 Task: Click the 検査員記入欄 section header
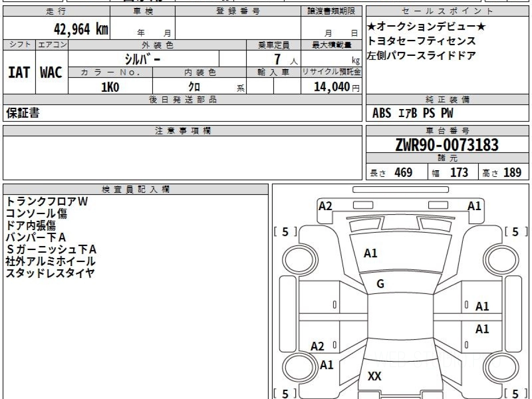136,189
